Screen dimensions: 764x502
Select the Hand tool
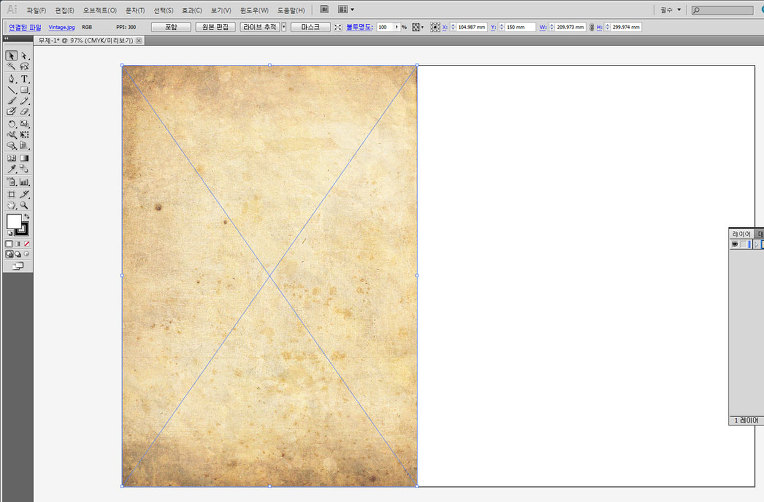[x=12, y=204]
